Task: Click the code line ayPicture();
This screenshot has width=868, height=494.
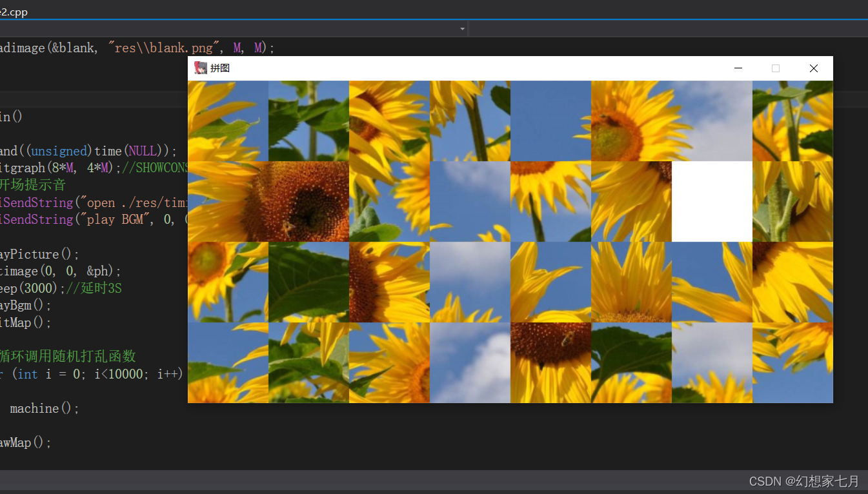Action: point(39,254)
